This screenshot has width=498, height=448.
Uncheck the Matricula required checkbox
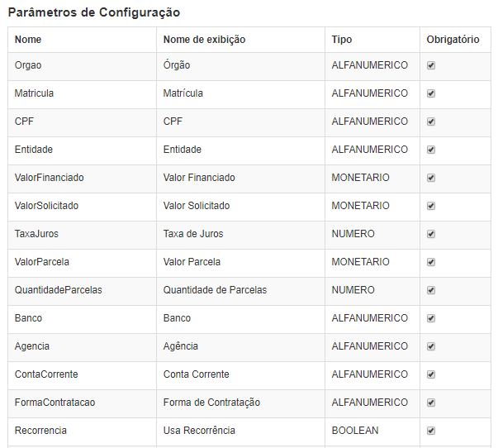(430, 93)
